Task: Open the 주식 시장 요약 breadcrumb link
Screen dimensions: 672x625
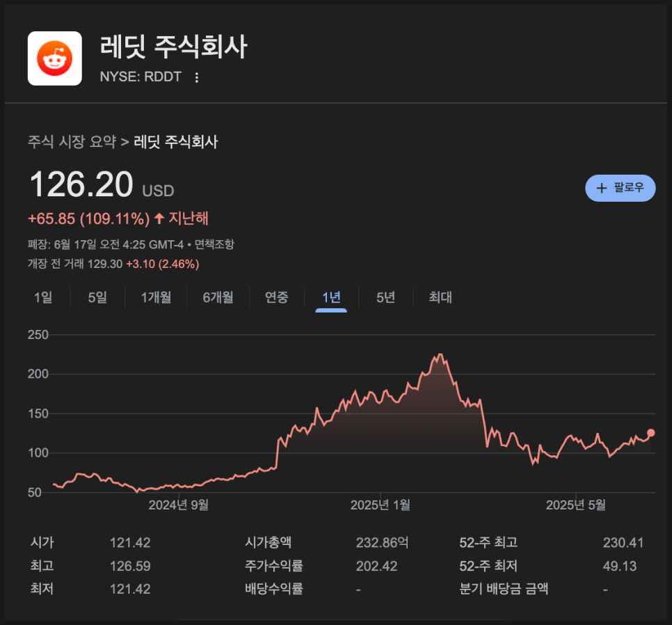Action: point(72,141)
